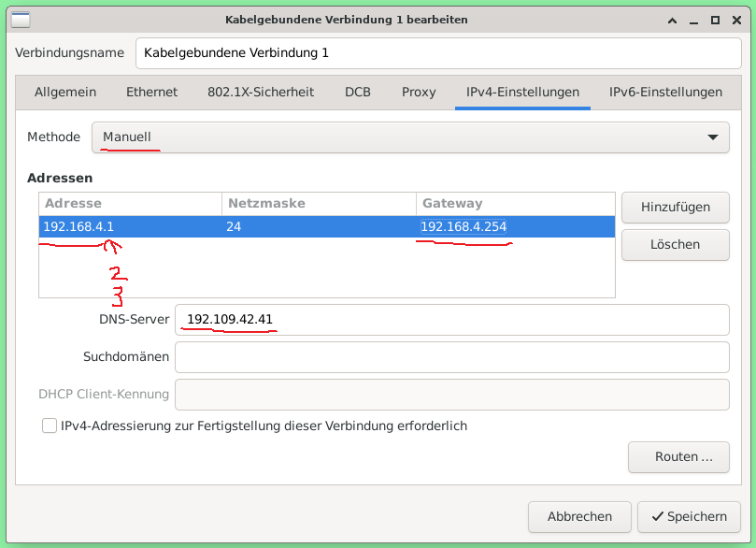The width and height of the screenshot is (756, 548).
Task: Open the Proxy tab
Action: click(418, 92)
